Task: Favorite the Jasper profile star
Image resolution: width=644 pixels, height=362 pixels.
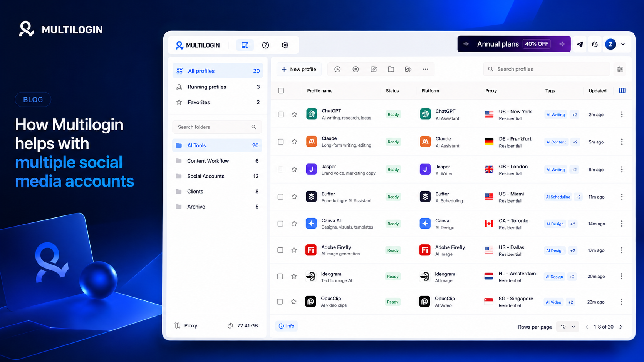Action: (x=294, y=169)
